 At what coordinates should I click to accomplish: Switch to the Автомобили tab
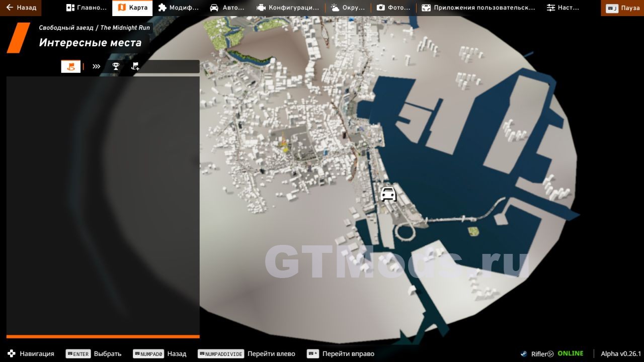tap(227, 8)
